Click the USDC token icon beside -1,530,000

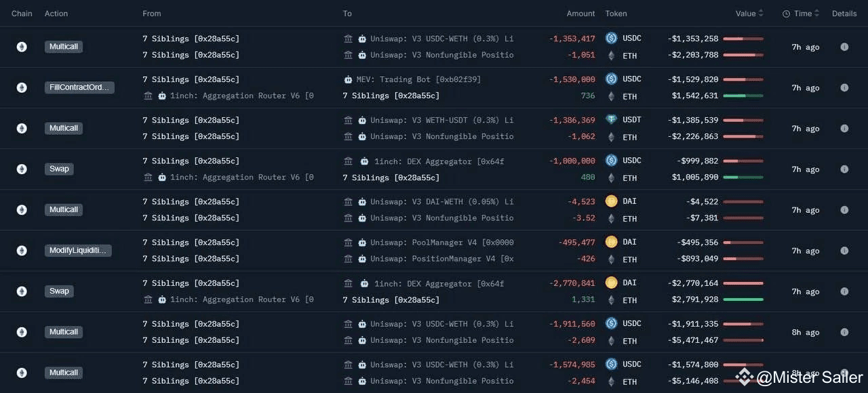pos(611,79)
